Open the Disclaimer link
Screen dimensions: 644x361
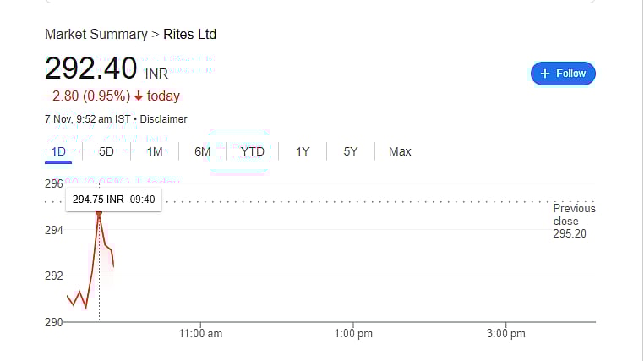[x=163, y=119]
